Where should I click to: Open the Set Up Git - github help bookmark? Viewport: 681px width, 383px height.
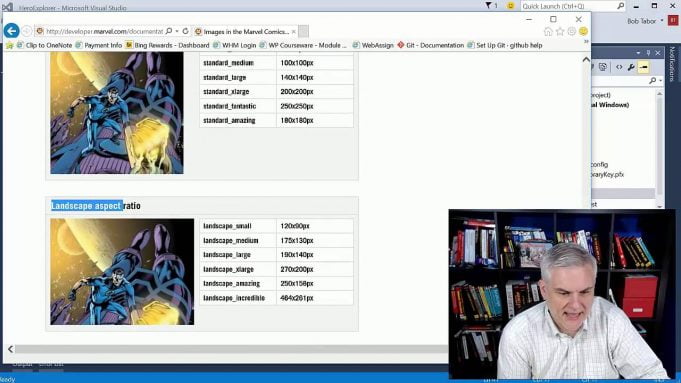[505, 45]
